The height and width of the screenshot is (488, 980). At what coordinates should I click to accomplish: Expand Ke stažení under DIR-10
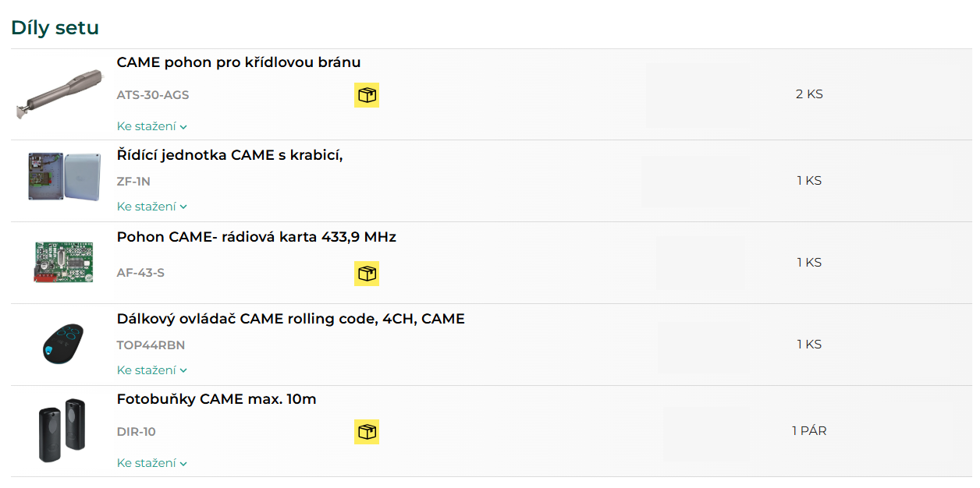pyautogui.click(x=152, y=463)
